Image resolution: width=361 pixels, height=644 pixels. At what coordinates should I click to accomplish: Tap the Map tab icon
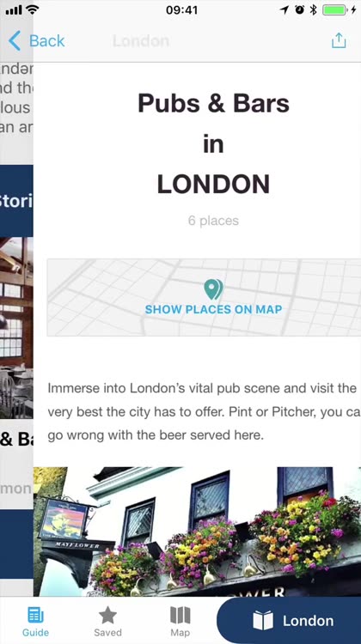click(x=180, y=615)
